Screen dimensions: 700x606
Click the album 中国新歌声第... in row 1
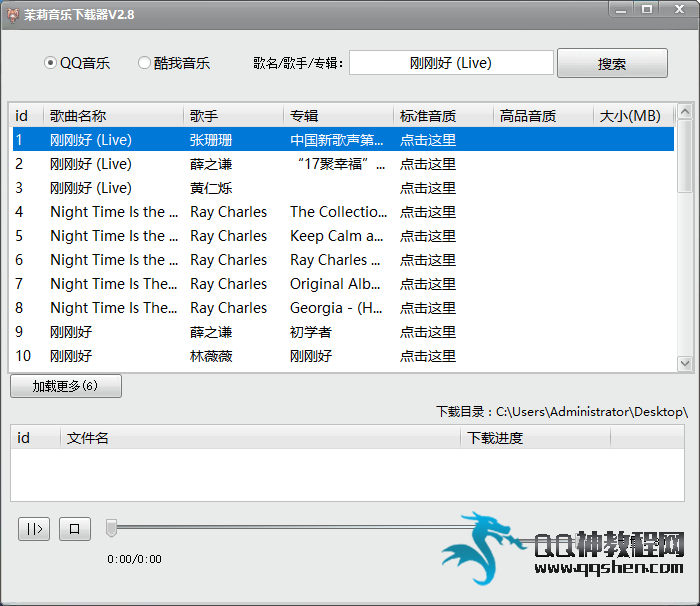(x=337, y=140)
